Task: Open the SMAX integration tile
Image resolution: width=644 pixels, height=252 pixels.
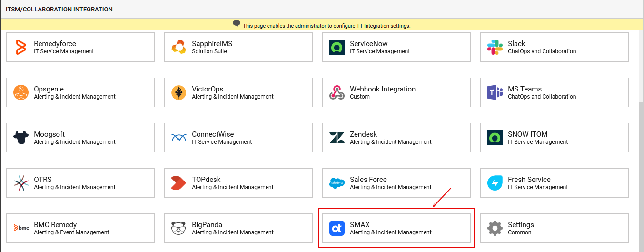Action: click(396, 228)
